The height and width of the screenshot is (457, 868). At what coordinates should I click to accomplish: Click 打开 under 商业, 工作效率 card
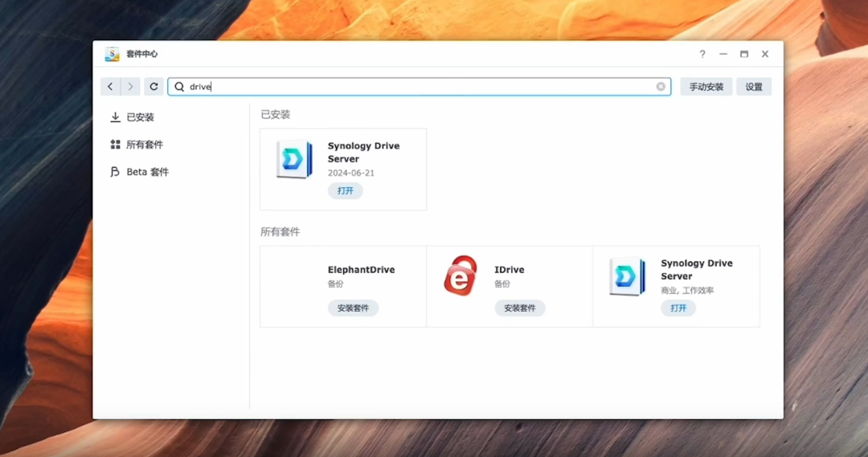[x=678, y=308]
